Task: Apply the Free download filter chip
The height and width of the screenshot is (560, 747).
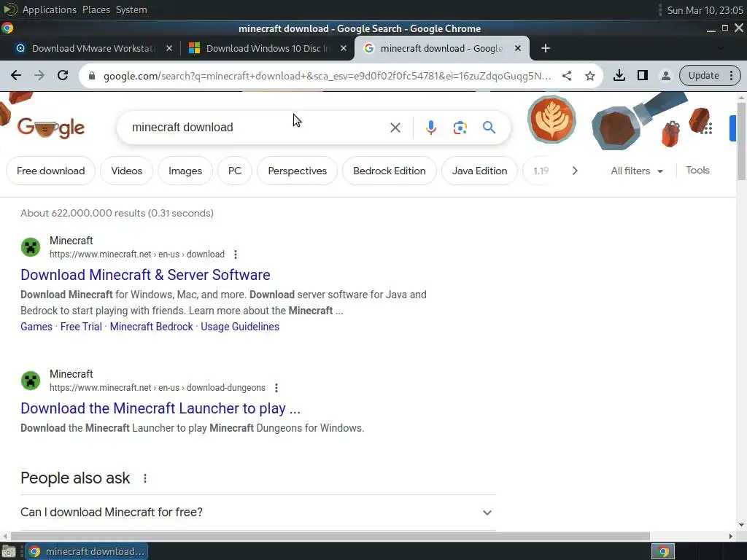Action: pyautogui.click(x=50, y=171)
